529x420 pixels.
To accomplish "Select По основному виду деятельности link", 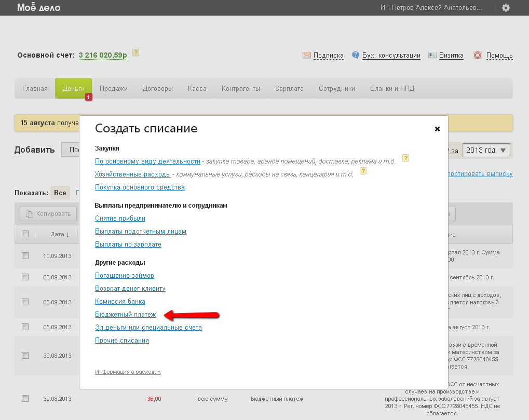I will (x=147, y=161).
